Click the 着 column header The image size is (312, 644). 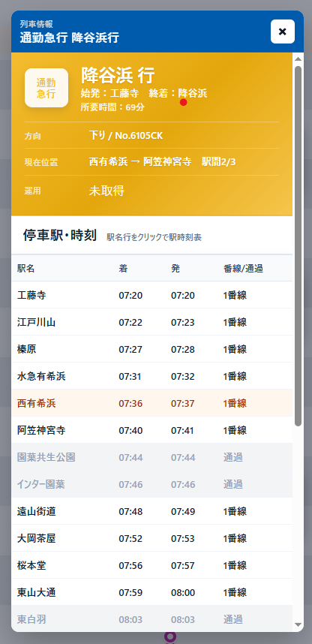coord(123,269)
